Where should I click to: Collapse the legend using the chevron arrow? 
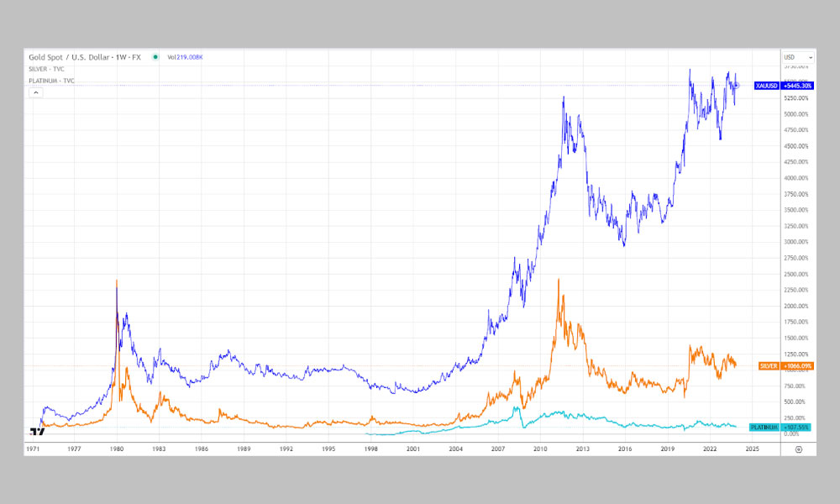pos(34,92)
